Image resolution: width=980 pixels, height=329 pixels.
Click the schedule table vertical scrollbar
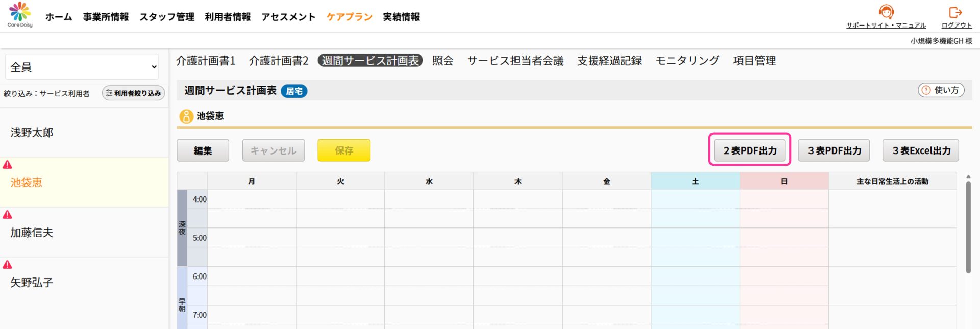pyautogui.click(x=968, y=227)
